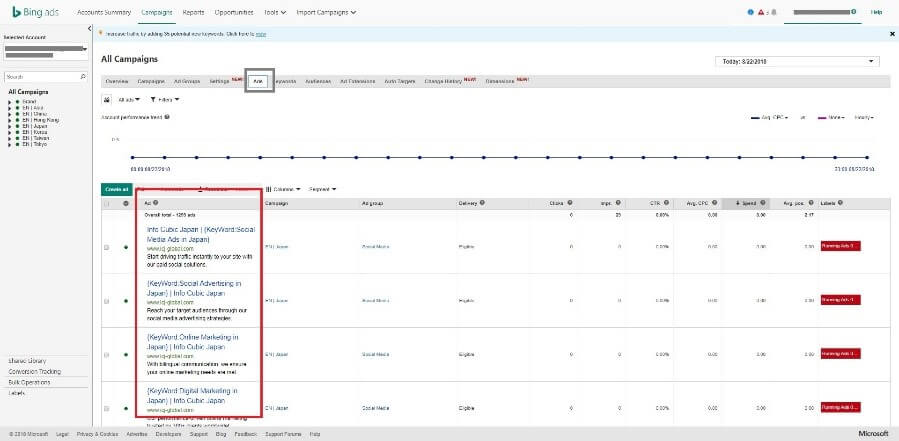Switch to the Ad Groups tab
Image resolution: width=899 pixels, height=441 pixels.
(187, 80)
